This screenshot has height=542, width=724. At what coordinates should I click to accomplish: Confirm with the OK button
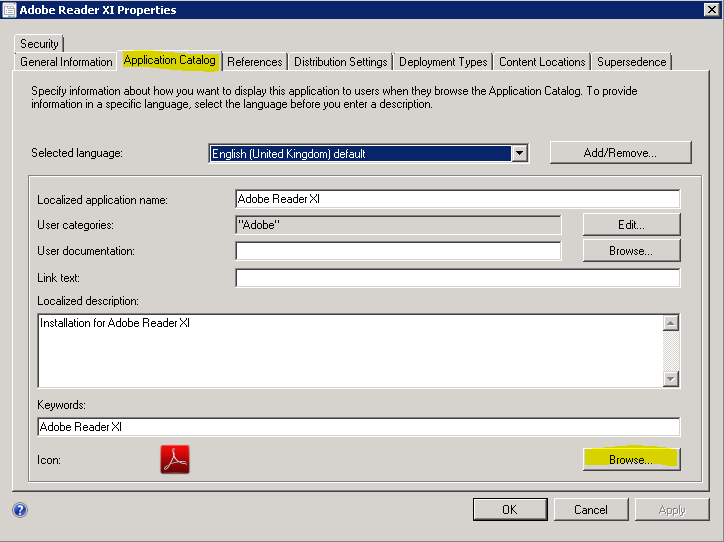coord(510,510)
